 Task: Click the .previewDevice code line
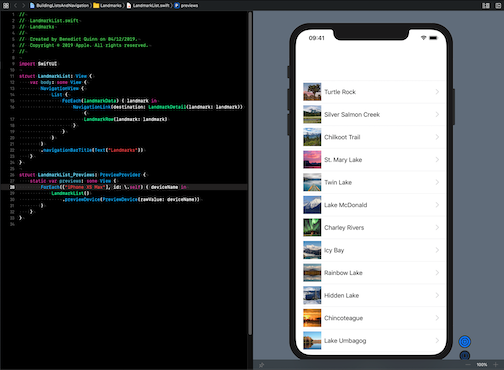point(131,200)
